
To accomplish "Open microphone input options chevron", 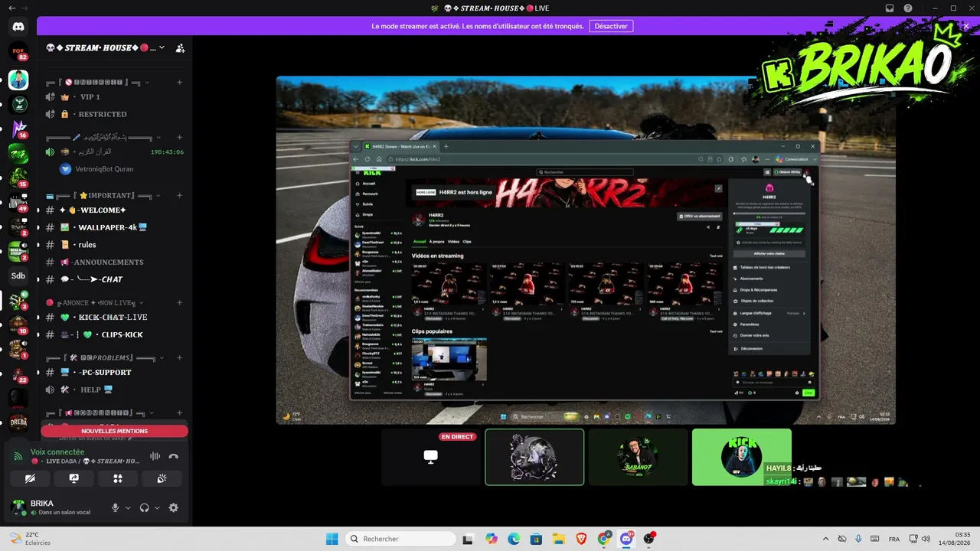I will (128, 507).
